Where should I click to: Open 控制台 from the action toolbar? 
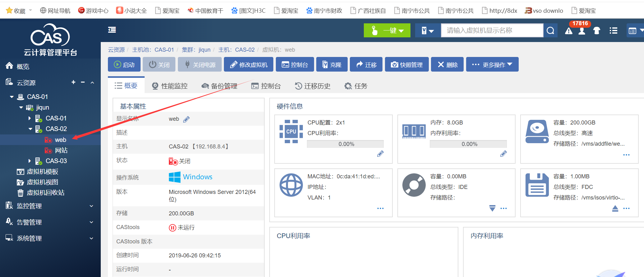tap(295, 64)
